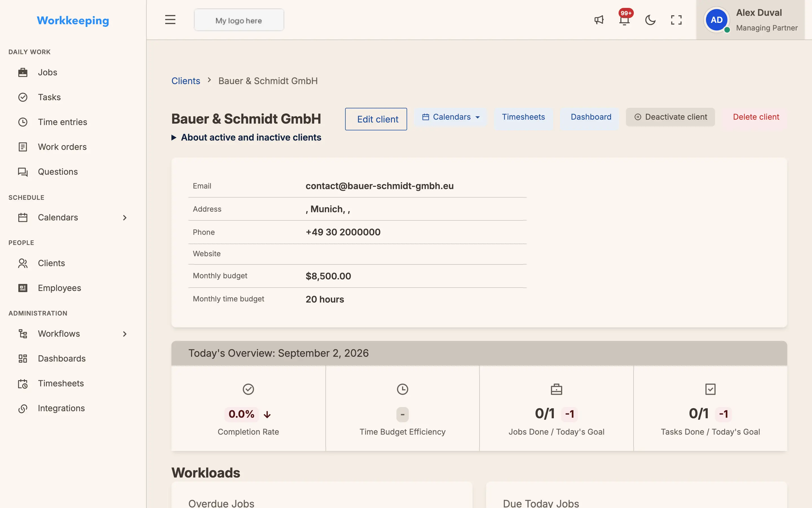
Task: Click Jobs Done / Today's Goal card
Action: click(x=556, y=408)
